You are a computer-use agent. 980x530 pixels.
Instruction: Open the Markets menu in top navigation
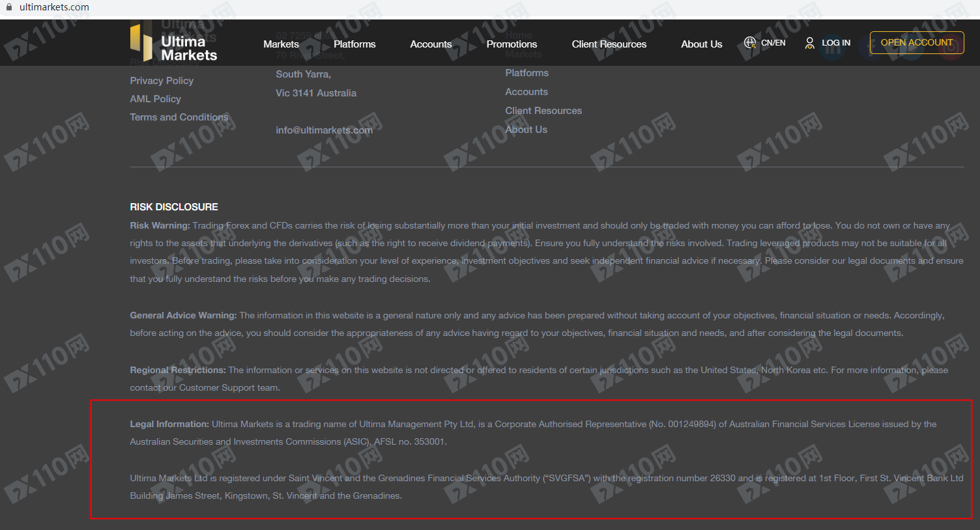281,44
